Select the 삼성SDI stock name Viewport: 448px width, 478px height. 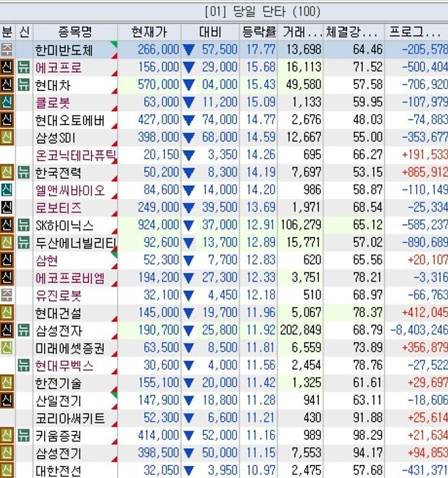[x=56, y=138]
